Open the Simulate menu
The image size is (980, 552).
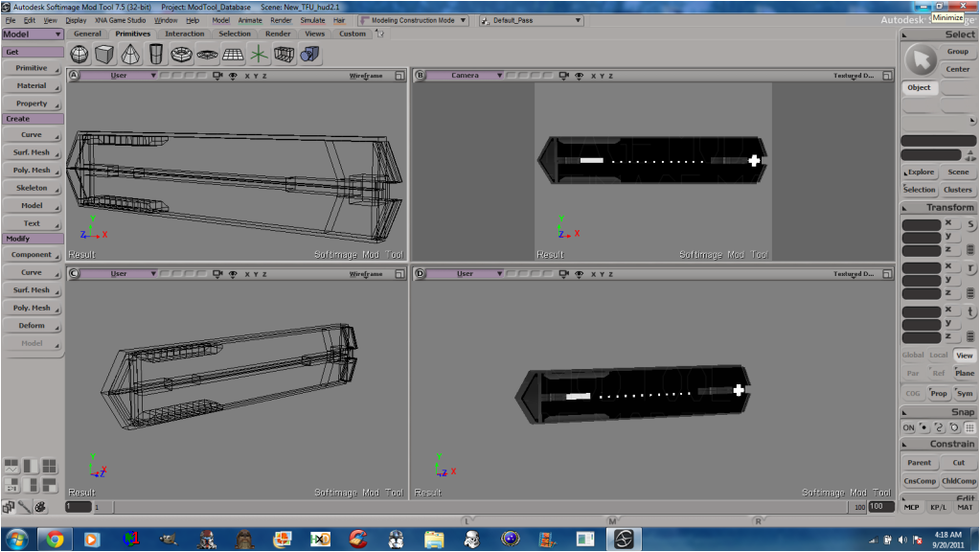click(312, 21)
